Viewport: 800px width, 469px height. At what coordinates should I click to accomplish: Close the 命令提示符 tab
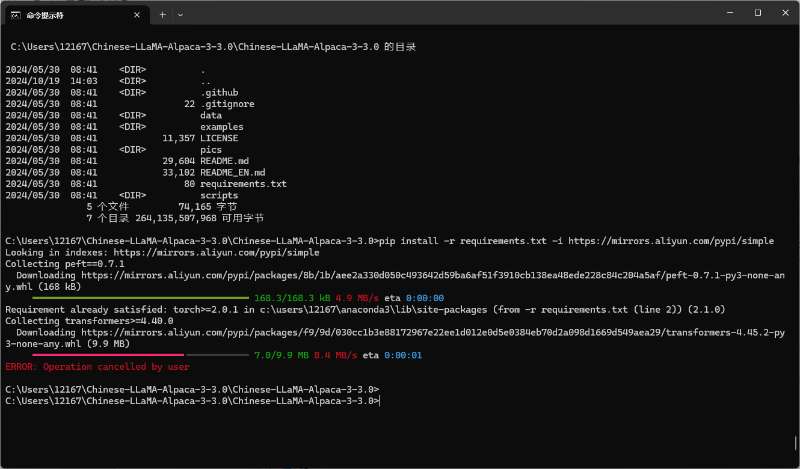[136, 14]
